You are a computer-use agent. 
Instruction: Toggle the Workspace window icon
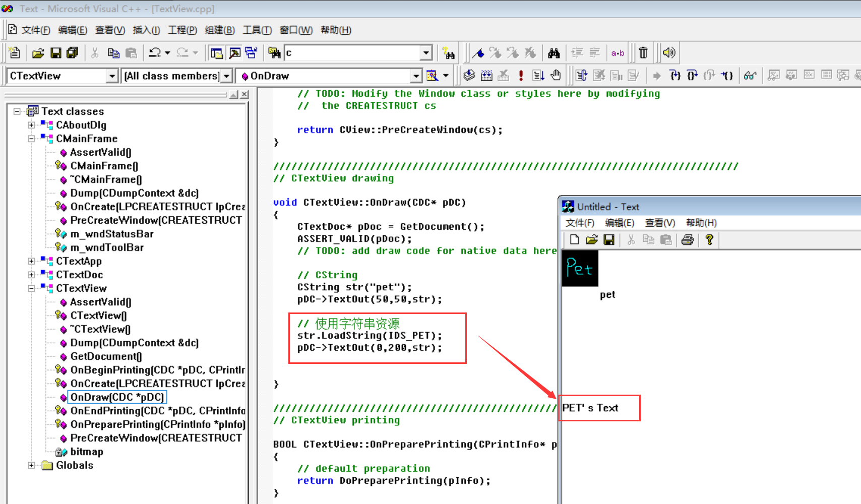pos(217,52)
